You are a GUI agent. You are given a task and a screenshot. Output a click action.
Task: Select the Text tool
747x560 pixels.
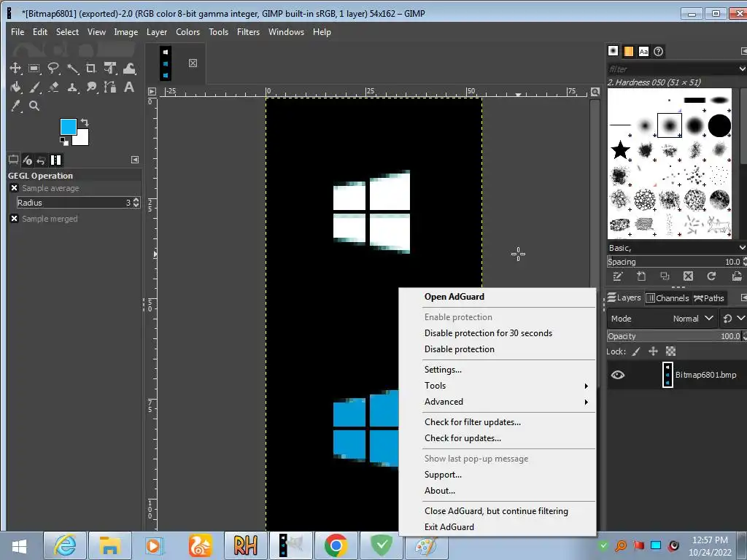pyautogui.click(x=129, y=87)
